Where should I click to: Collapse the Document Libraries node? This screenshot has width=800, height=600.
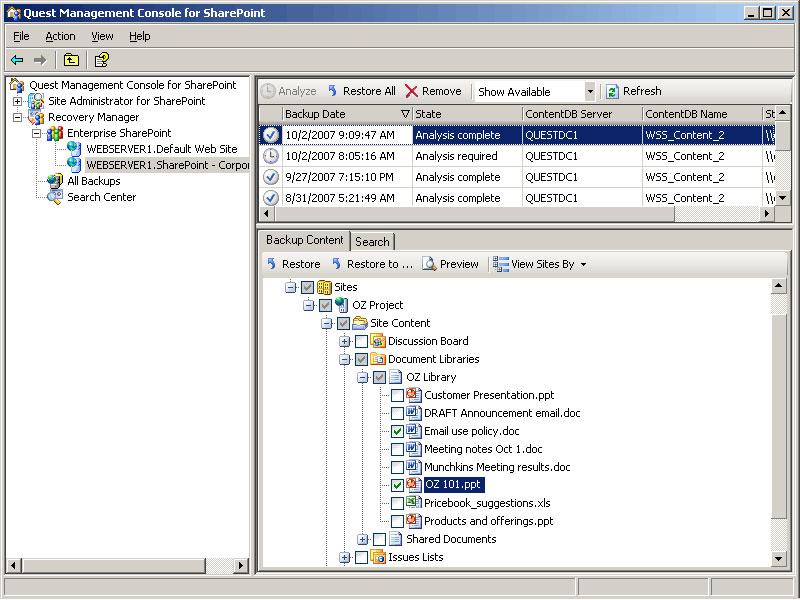[344, 359]
